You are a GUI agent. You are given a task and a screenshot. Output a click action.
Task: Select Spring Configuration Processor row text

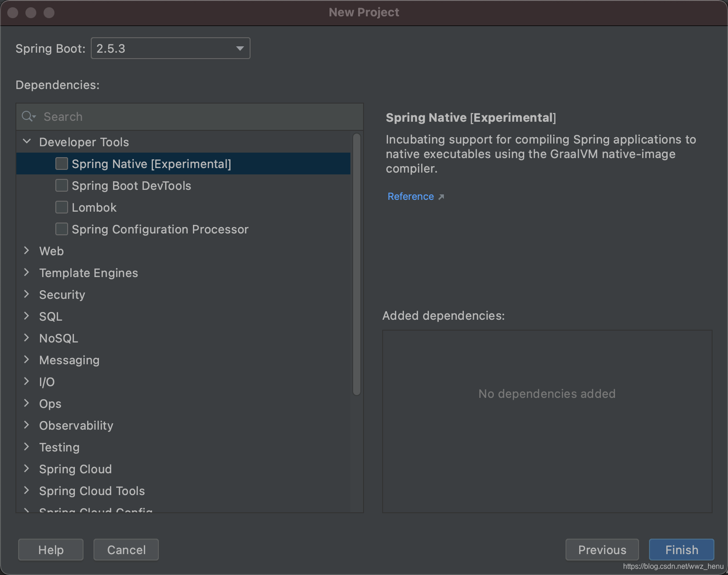[x=160, y=229]
